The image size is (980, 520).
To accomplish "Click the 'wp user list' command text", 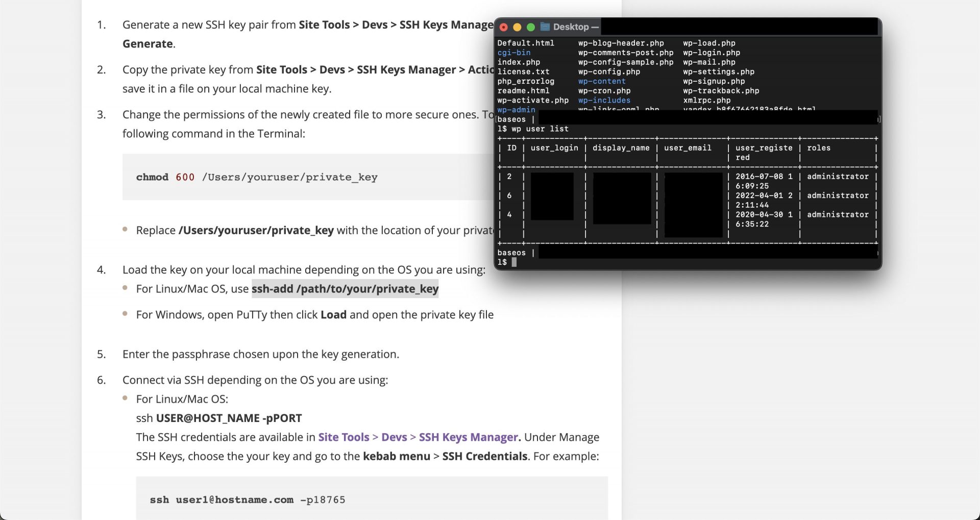I will tap(540, 129).
